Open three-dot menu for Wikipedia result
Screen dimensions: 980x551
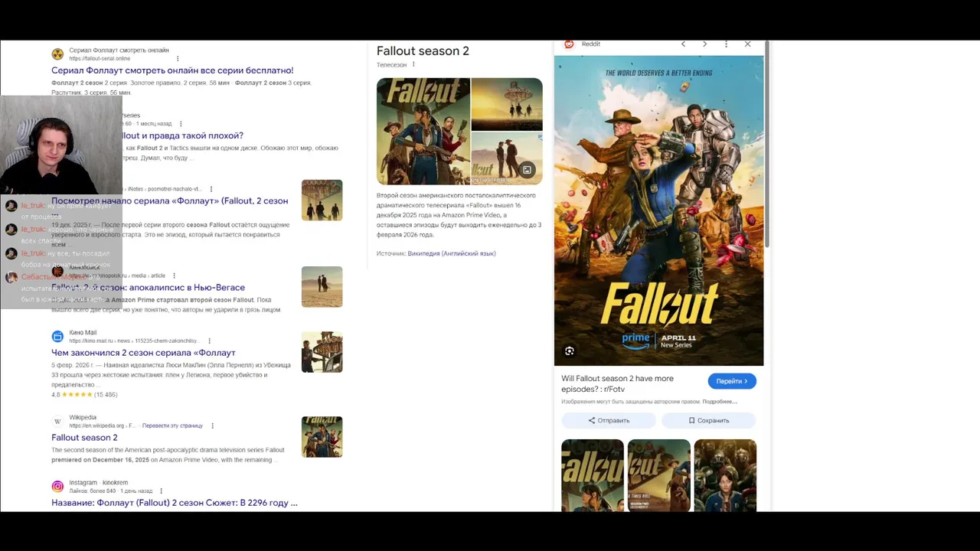pos(212,425)
